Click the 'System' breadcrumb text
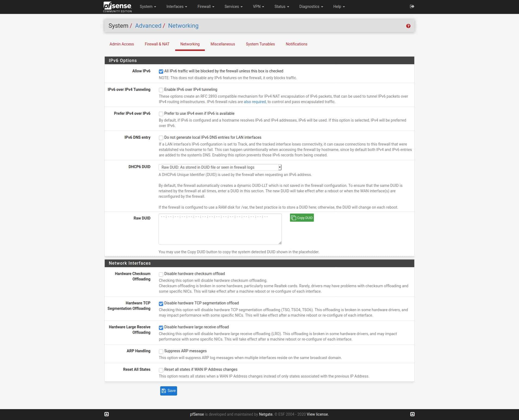519x420 pixels. point(118,26)
